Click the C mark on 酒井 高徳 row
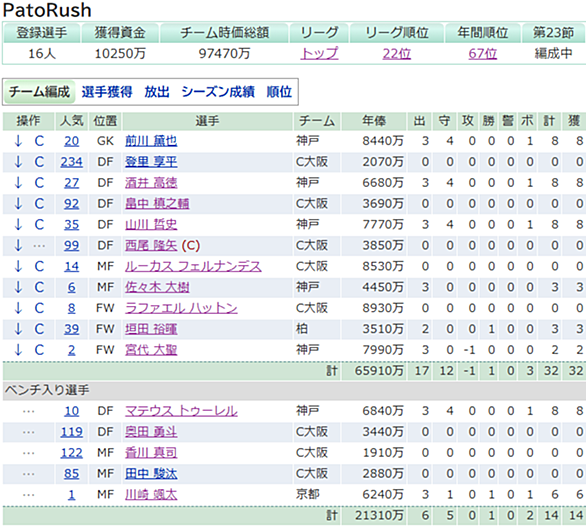Image resolution: width=586 pixels, height=527 pixels. point(39,183)
